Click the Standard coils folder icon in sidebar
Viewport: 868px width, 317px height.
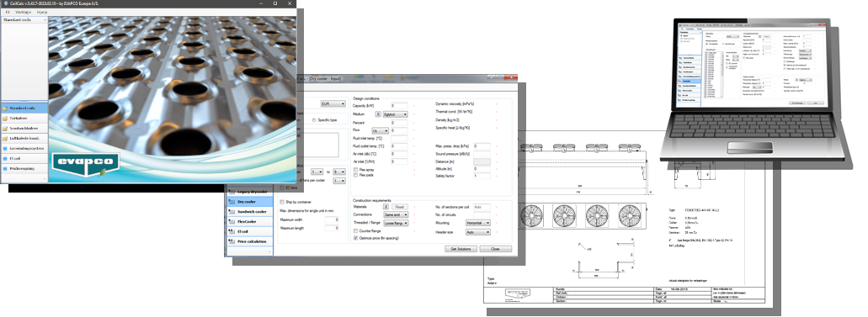point(6,108)
